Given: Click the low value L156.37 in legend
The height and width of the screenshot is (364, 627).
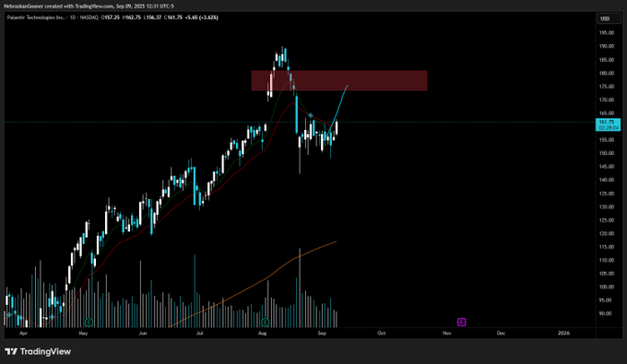Looking at the screenshot, I should click(x=153, y=18).
